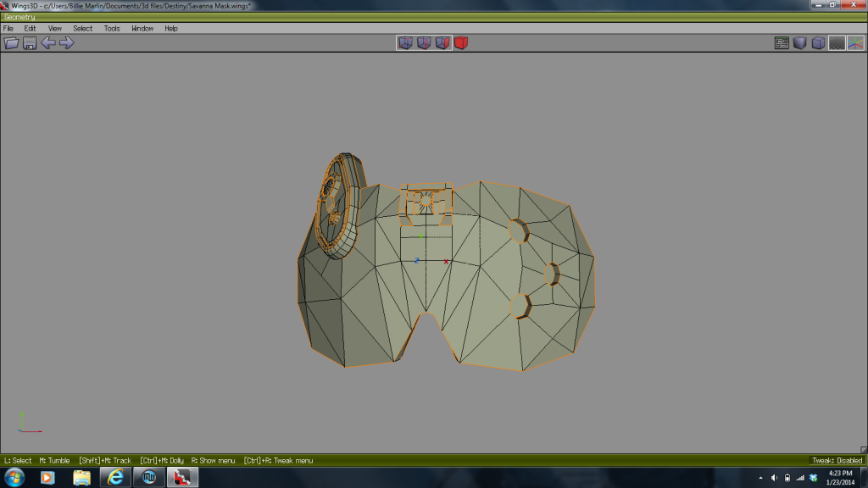Toggle orthographic/perspective view cube icon
The width and height of the screenshot is (868, 488).
818,43
